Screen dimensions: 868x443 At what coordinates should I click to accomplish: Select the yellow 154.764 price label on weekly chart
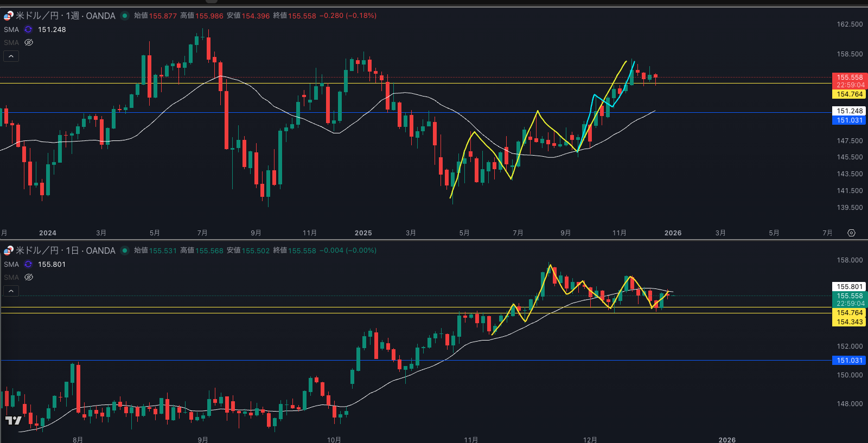849,94
